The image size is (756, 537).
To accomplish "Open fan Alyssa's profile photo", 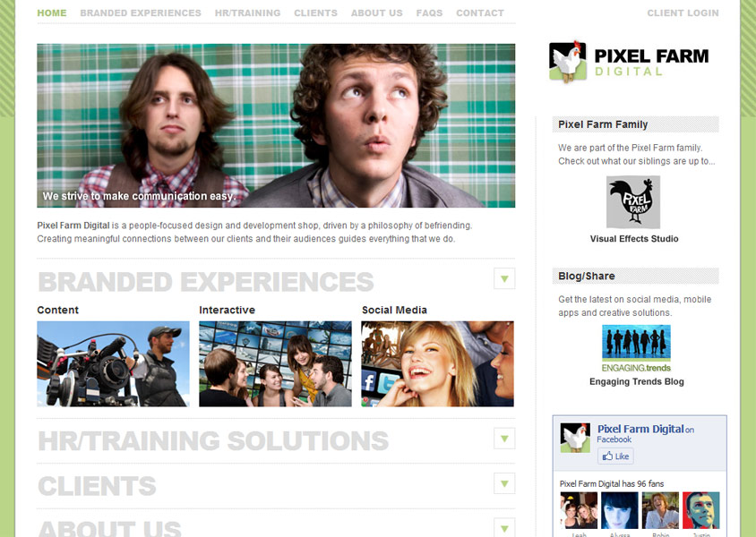I will tap(620, 510).
